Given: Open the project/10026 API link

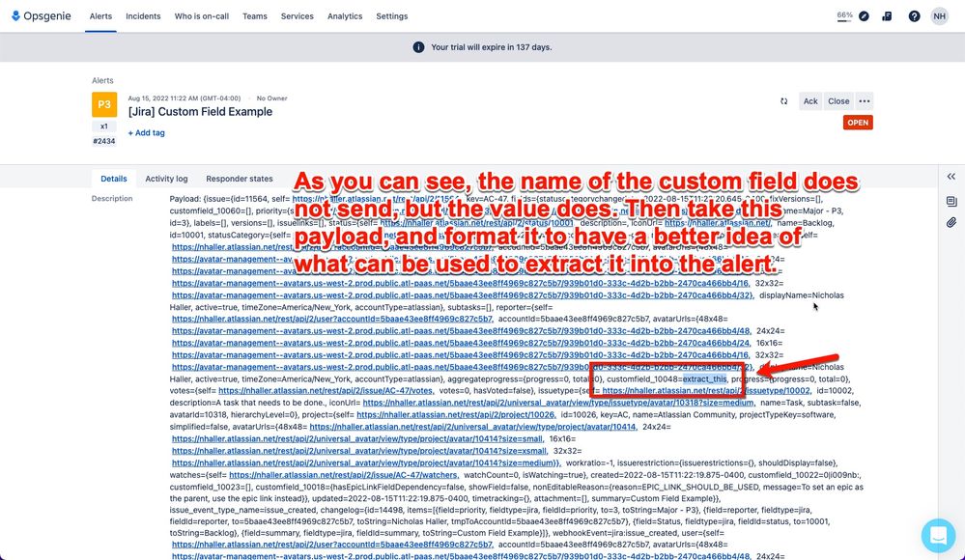Looking at the screenshot, I should click(456, 415).
